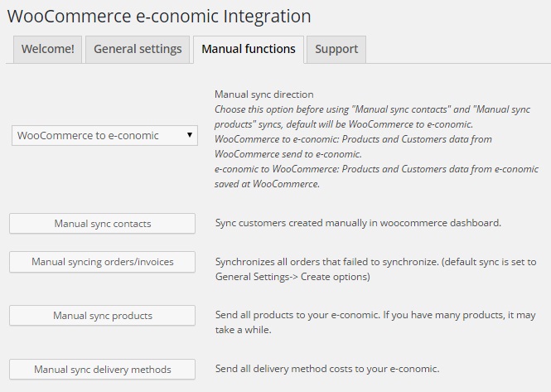Start Manual sync products
This screenshot has height=392, width=551.
click(x=102, y=316)
